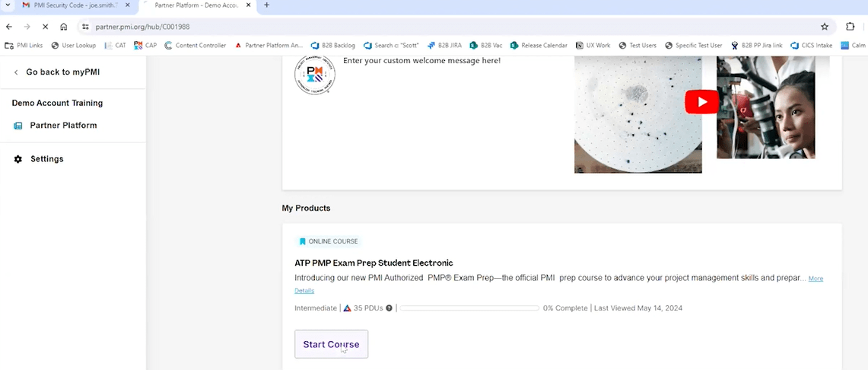Close the Partner Platform tab

pos(249,5)
